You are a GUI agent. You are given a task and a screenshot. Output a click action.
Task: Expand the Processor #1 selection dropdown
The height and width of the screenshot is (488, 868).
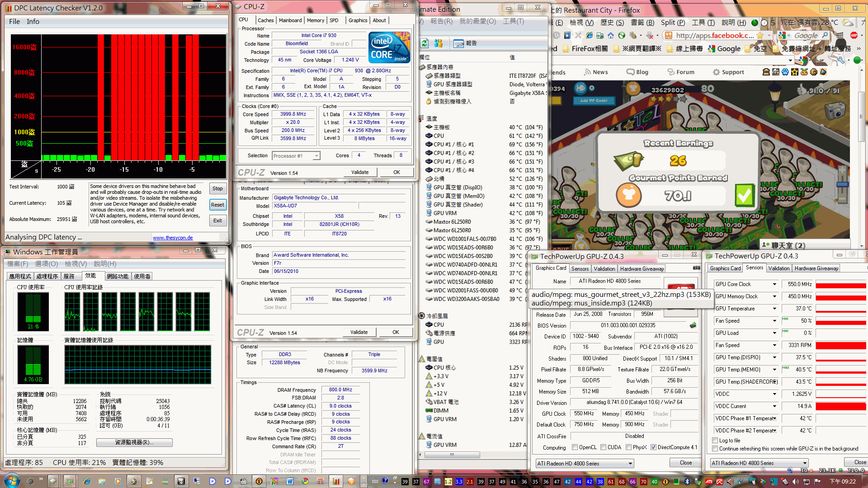[x=316, y=156]
